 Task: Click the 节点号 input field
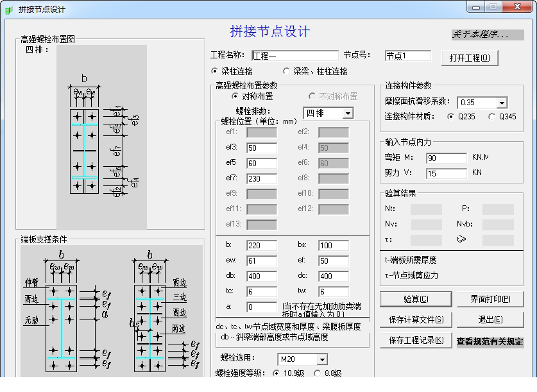click(408, 55)
